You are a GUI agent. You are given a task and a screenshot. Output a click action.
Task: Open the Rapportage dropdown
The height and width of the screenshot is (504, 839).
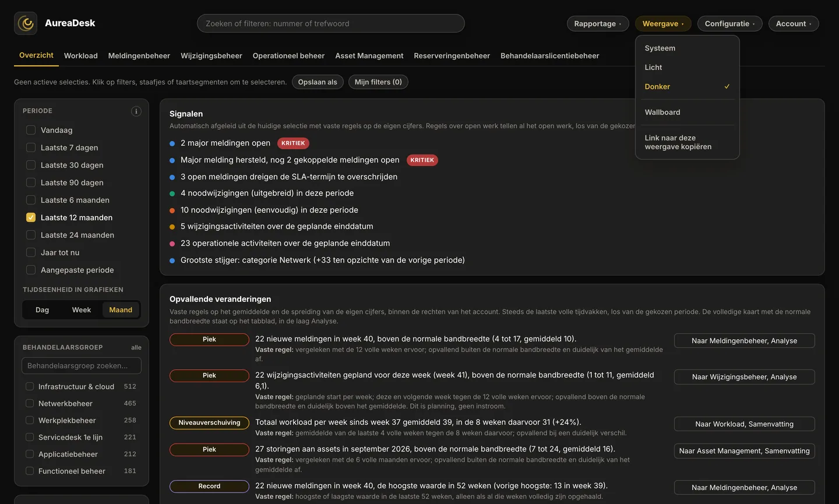tap(598, 23)
